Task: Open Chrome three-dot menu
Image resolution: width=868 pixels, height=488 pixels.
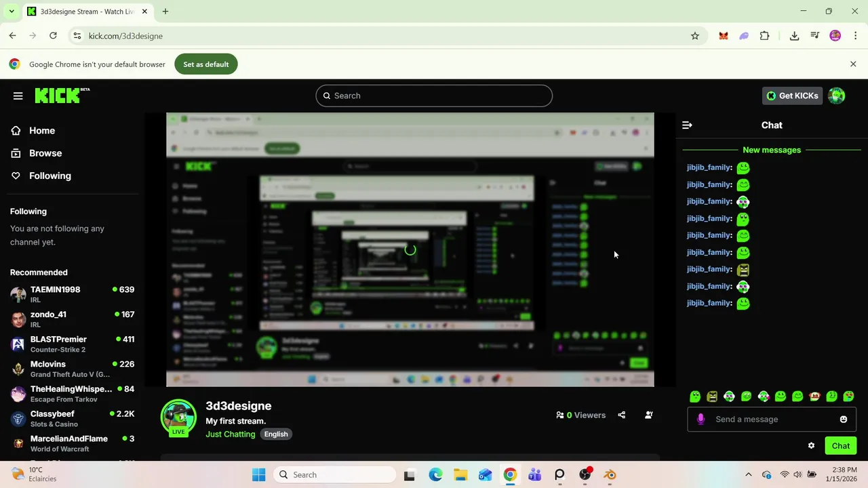Action: tap(855, 36)
